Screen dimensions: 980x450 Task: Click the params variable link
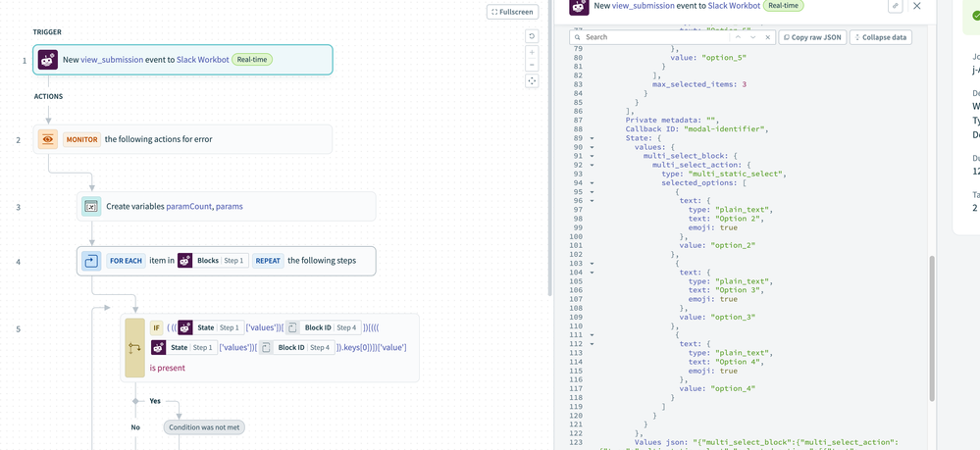[230, 206]
